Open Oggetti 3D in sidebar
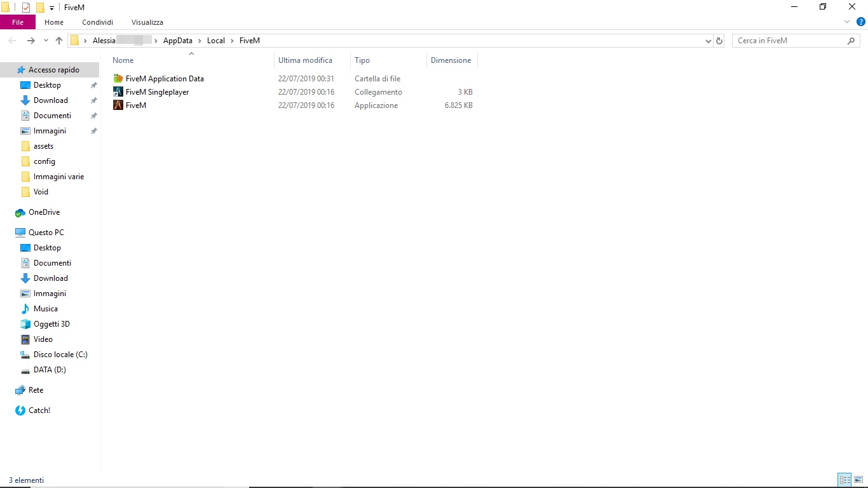The width and height of the screenshot is (868, 488). click(x=51, y=324)
